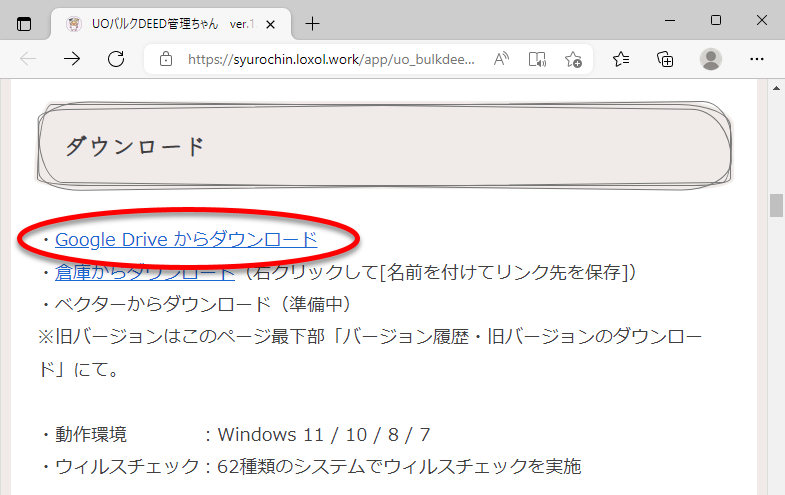Open the Collections panel
Screen dimensions: 785x495
tap(665, 59)
